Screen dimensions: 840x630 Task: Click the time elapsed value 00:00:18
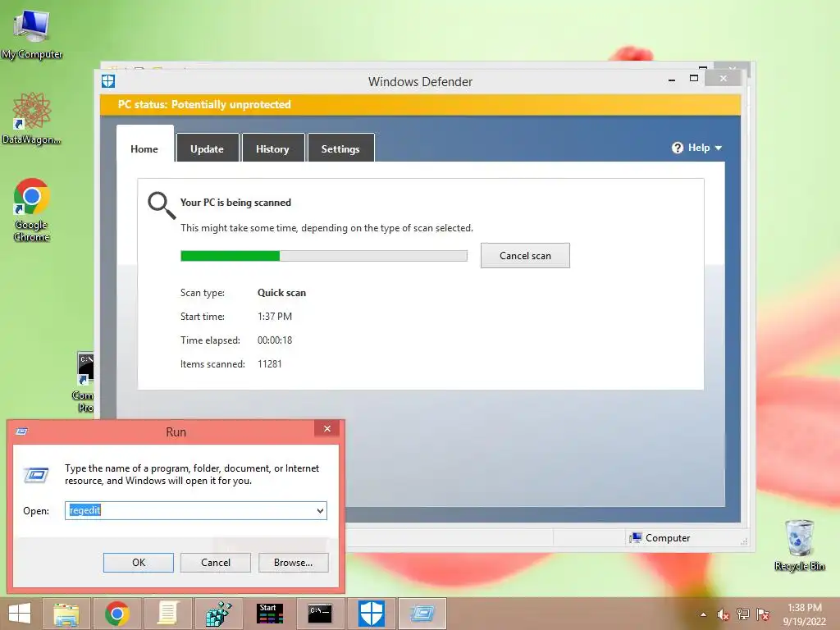pyautogui.click(x=275, y=340)
